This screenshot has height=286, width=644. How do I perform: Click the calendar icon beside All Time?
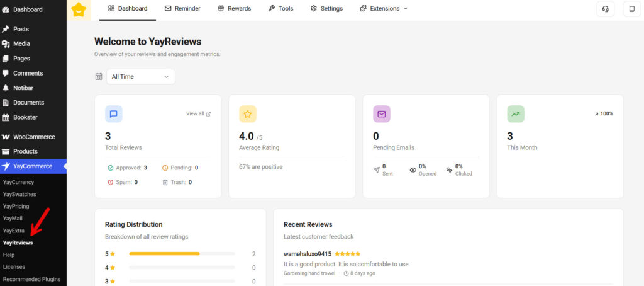pyautogui.click(x=99, y=77)
